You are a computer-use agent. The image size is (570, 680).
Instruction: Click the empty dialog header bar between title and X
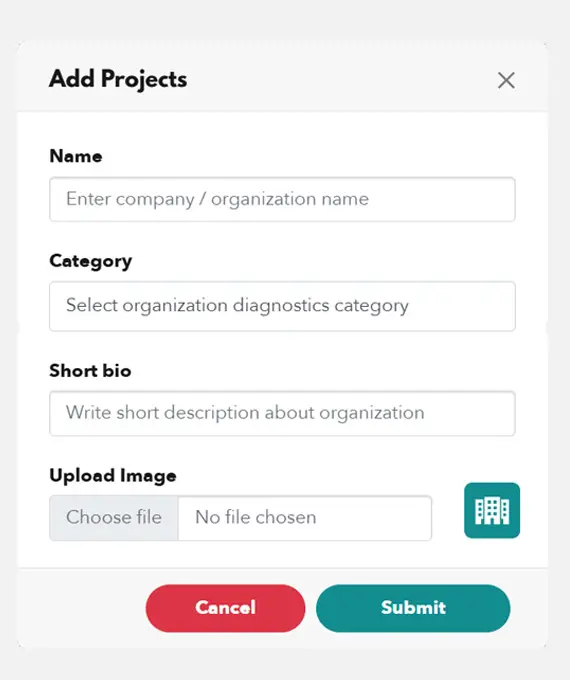click(x=342, y=80)
